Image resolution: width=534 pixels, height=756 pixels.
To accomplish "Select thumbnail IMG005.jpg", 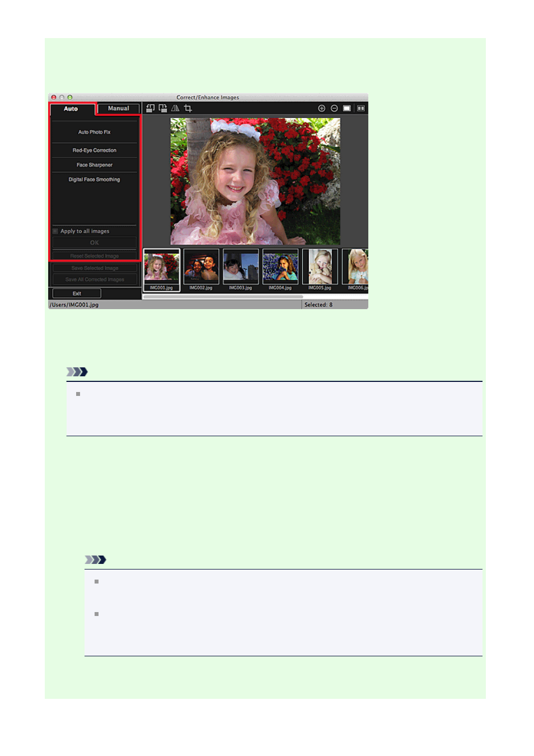I will pos(320,270).
